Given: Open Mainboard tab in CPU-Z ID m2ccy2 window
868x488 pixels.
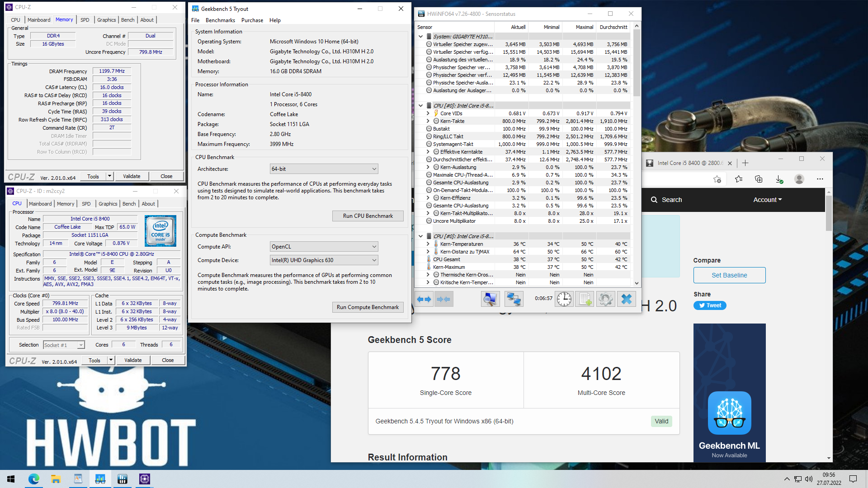Looking at the screenshot, I should click(x=40, y=204).
